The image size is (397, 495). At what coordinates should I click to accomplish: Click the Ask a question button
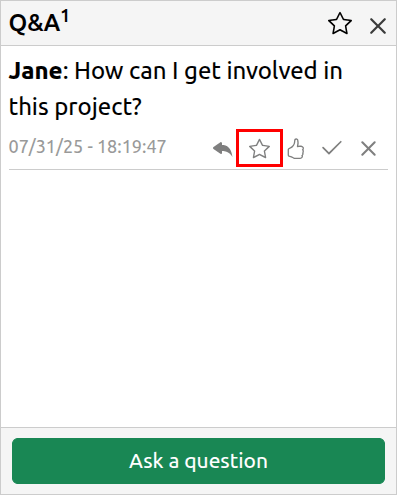click(198, 461)
